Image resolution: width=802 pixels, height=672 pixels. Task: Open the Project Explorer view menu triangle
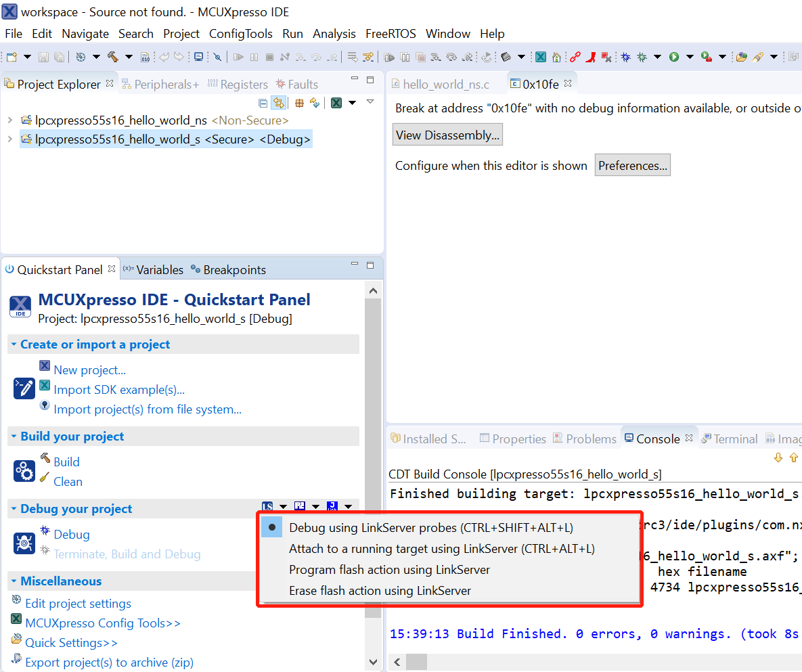click(x=370, y=102)
